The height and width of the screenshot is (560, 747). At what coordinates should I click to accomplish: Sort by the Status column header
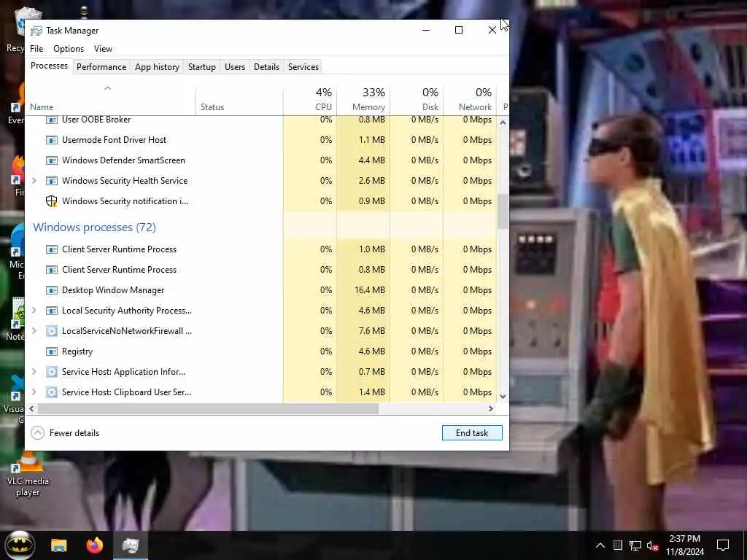tap(239, 100)
